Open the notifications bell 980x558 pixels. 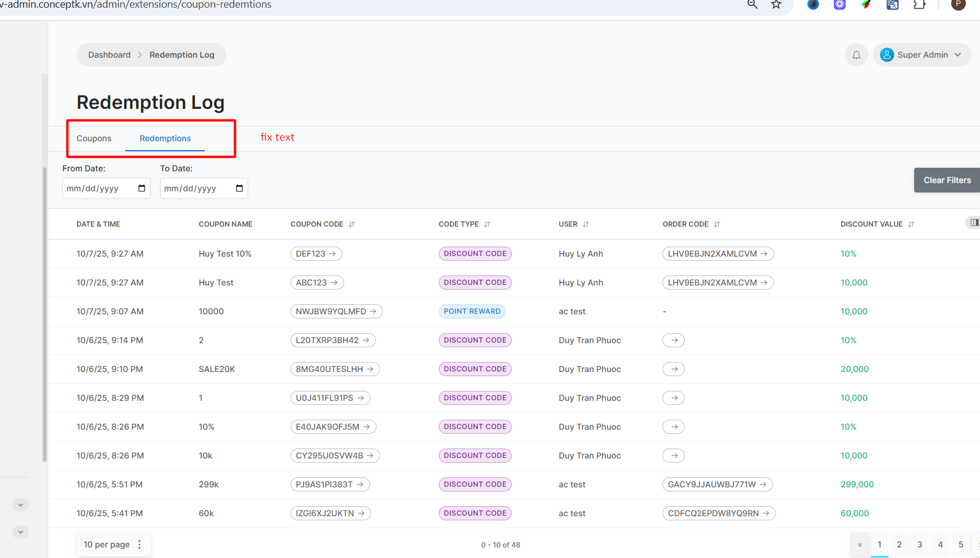tap(856, 55)
